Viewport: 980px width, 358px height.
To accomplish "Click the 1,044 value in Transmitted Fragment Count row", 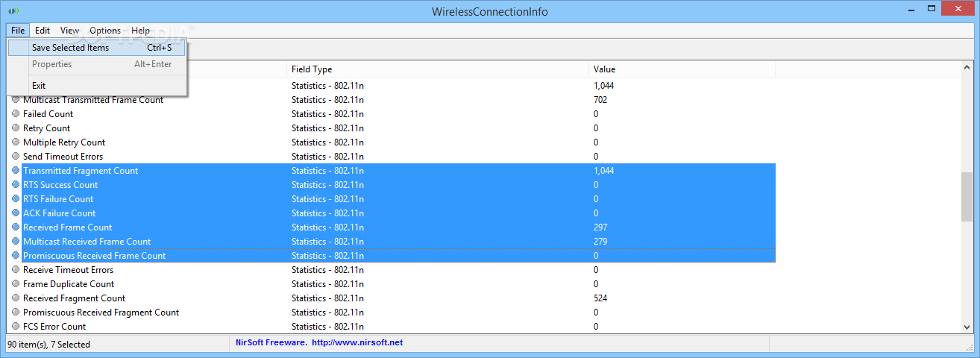I will pyautogui.click(x=604, y=171).
